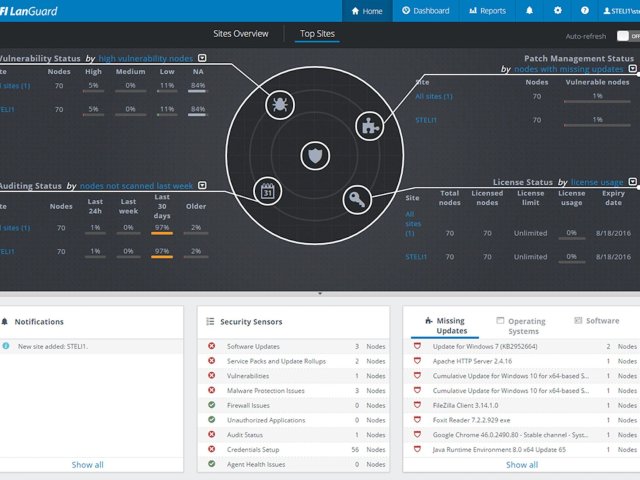Screen dimensions: 640x480
Task: Click the calendar auditing status icon
Action: pyautogui.click(x=267, y=190)
